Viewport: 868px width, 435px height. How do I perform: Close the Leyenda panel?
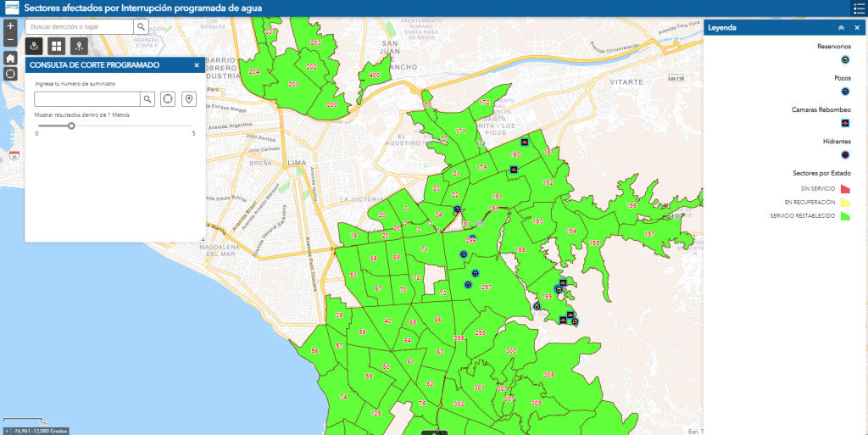[x=857, y=28]
